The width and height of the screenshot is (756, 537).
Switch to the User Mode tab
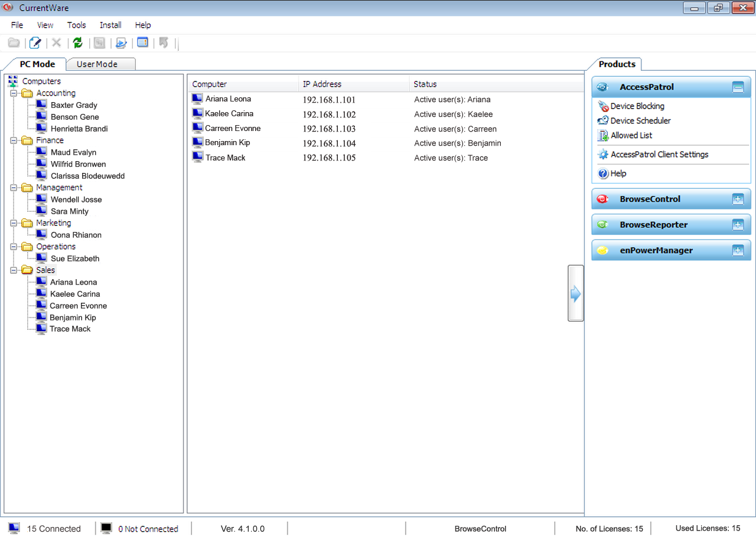coord(97,64)
